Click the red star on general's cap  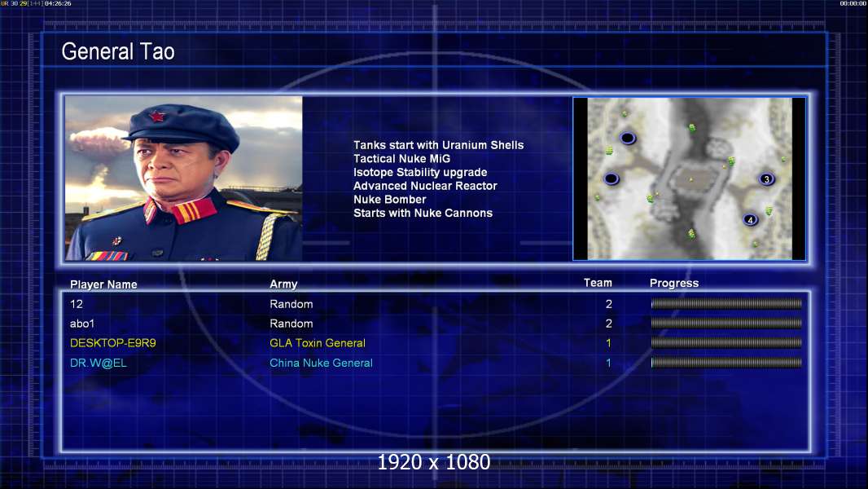click(x=156, y=117)
